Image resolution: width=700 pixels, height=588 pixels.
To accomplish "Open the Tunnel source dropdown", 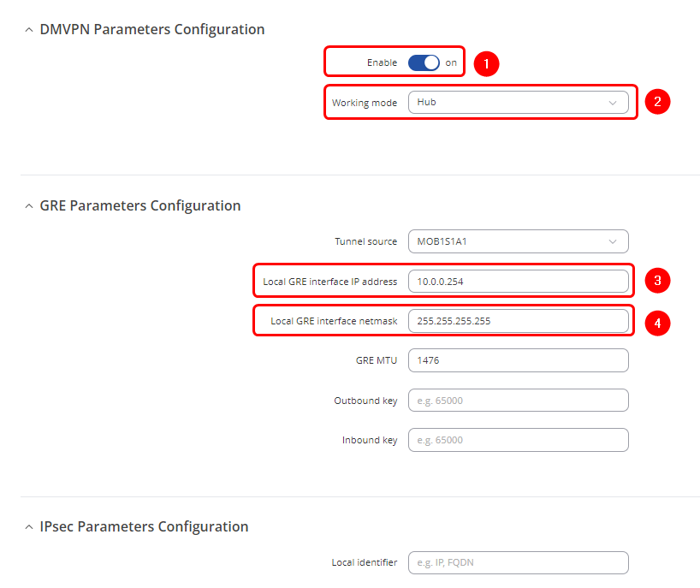I will [x=518, y=241].
